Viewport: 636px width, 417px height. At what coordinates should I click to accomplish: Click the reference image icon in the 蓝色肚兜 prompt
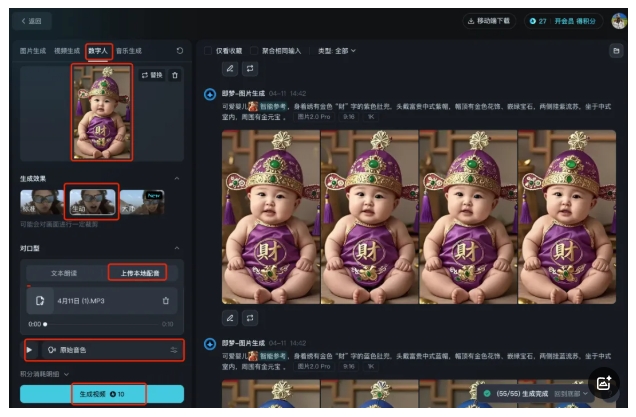click(253, 356)
